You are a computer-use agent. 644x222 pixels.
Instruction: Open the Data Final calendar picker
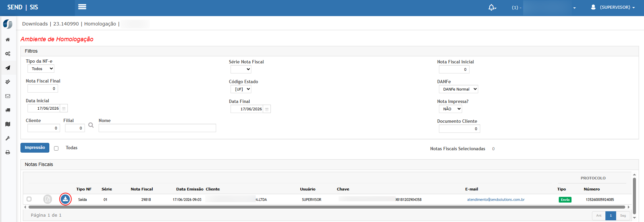coord(267,109)
